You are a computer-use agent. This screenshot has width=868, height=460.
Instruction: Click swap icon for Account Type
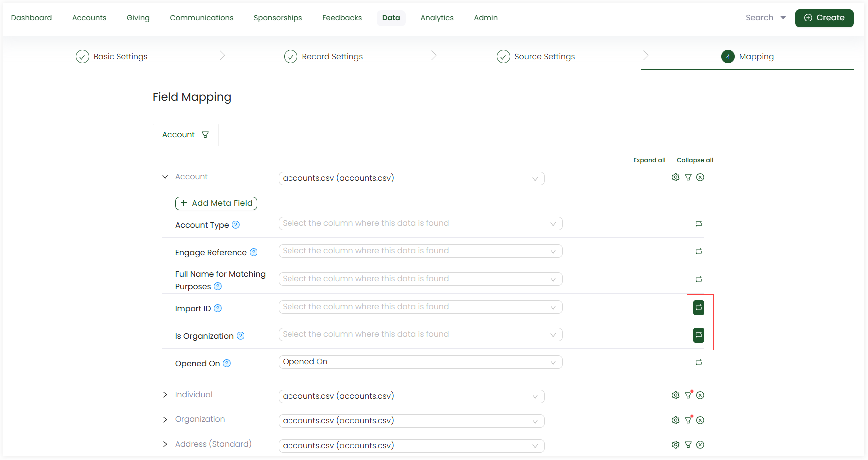point(699,224)
